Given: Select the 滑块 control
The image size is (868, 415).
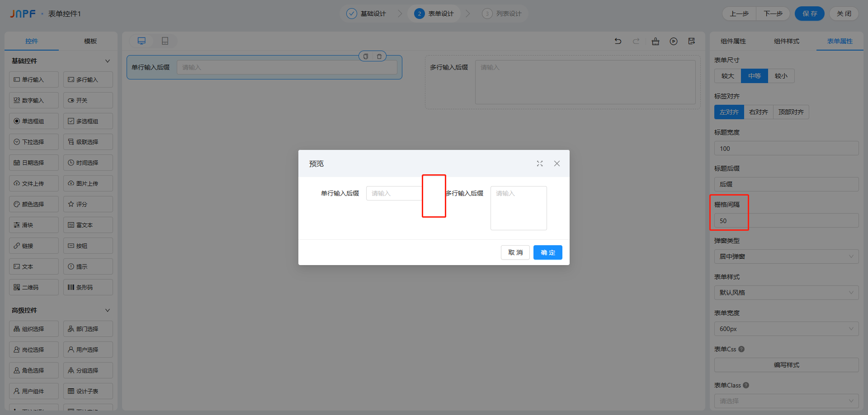Looking at the screenshot, I should click(34, 225).
